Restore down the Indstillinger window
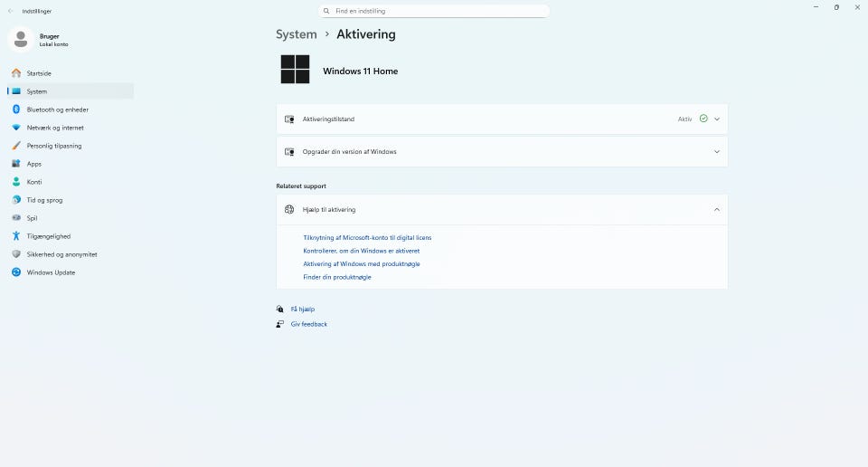This screenshot has height=467, width=868. click(836, 7)
